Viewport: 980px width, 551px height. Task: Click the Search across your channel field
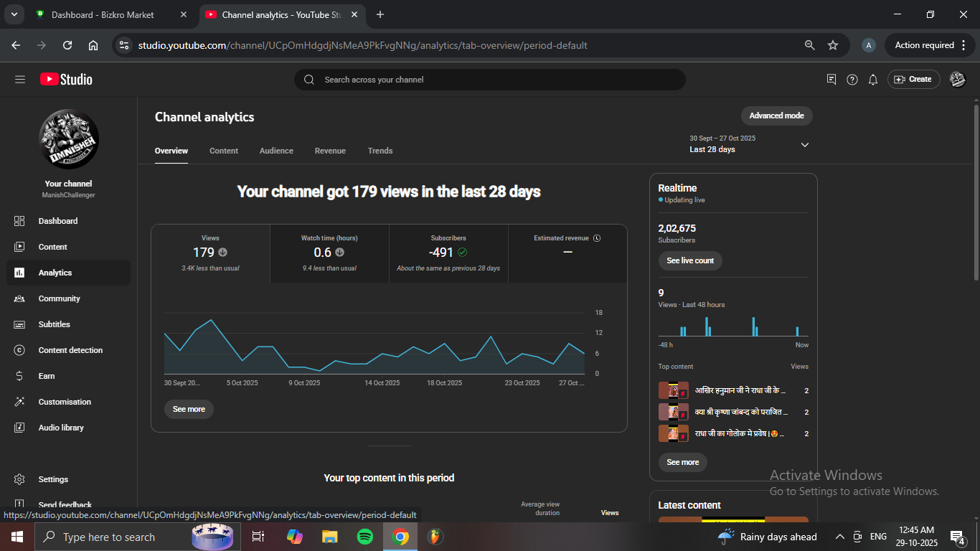(489, 80)
